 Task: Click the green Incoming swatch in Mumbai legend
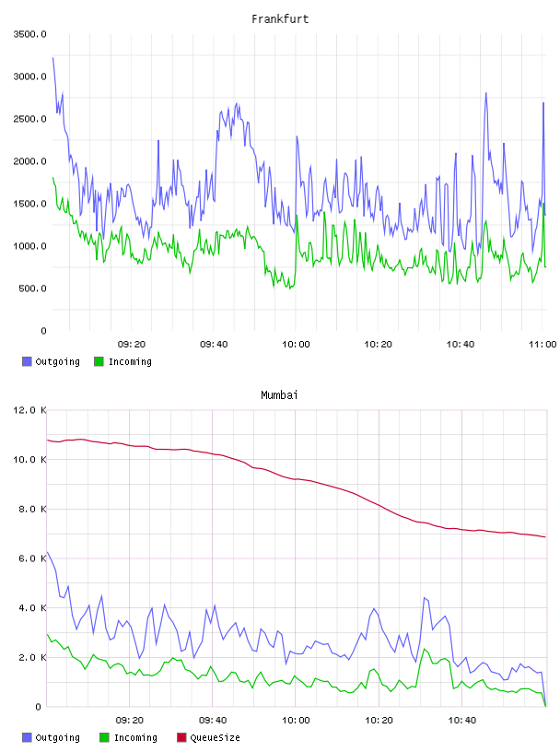(x=104, y=737)
